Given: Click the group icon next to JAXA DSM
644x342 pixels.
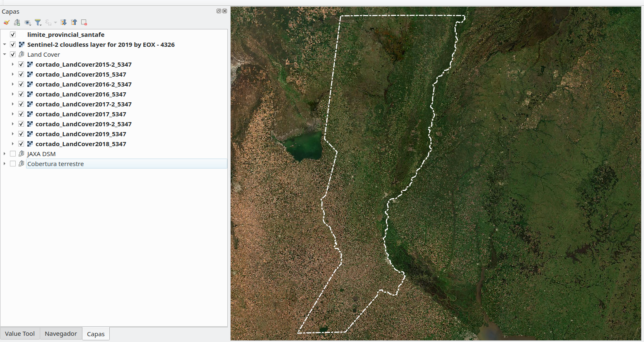Looking at the screenshot, I should pyautogui.click(x=22, y=154).
